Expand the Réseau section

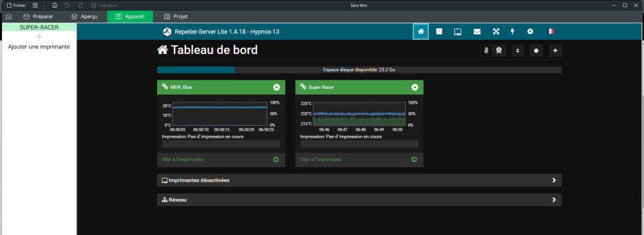(359, 200)
